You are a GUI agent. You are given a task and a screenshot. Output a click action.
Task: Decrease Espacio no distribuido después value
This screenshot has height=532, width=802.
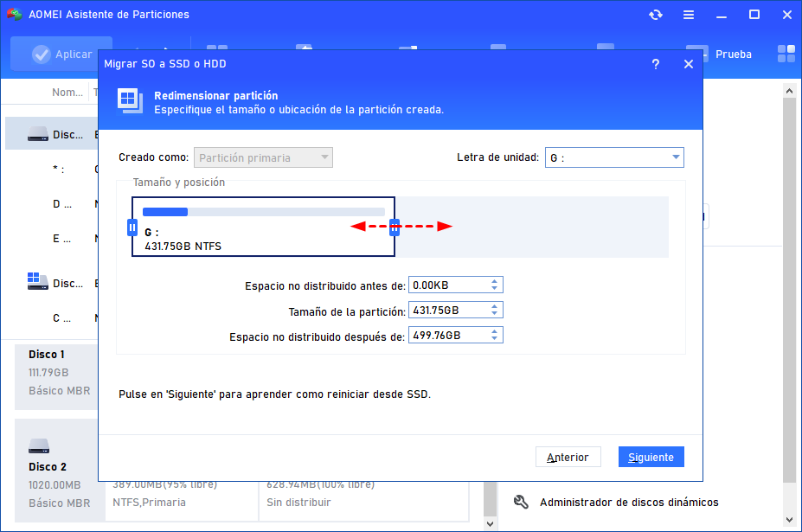tap(494, 339)
